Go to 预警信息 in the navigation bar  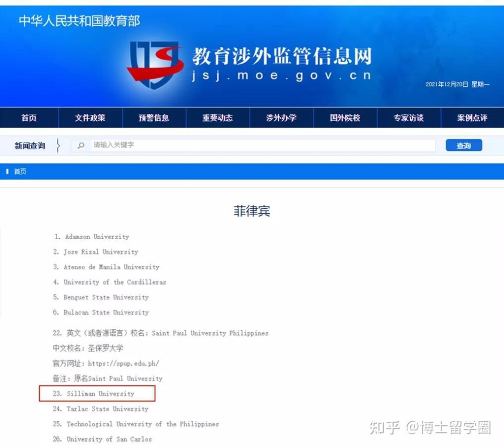[x=154, y=118]
